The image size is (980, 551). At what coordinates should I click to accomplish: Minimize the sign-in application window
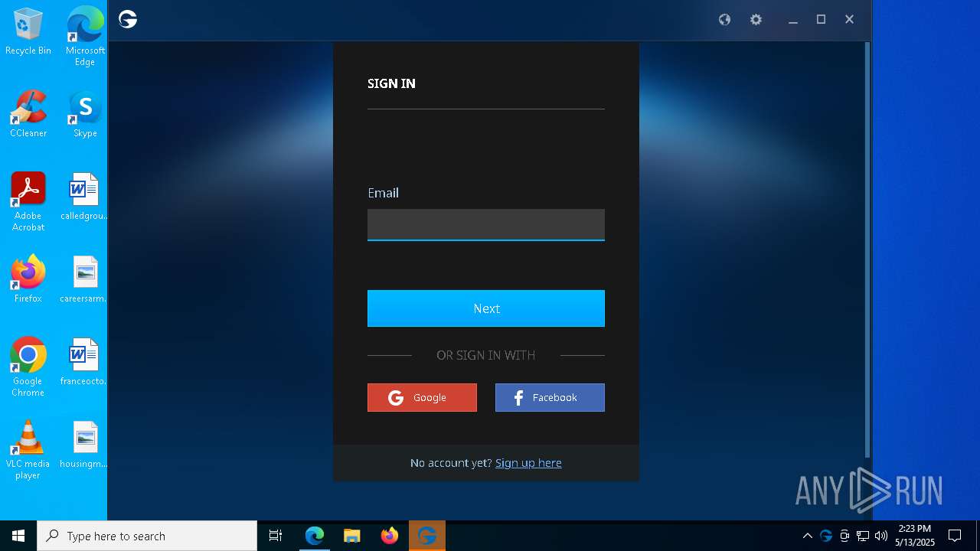793,20
